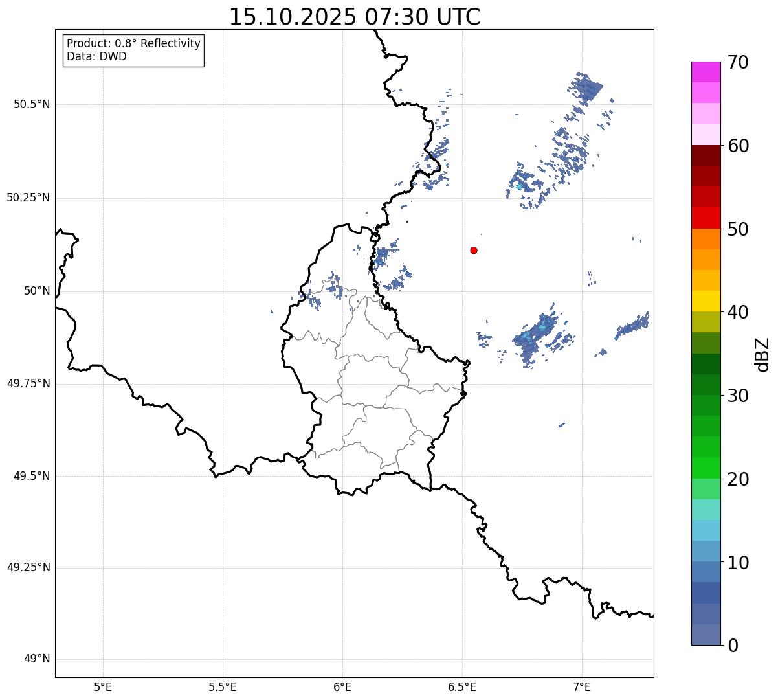The image size is (778, 700).
Task: Click the 'Data: DWD' label
Action: [96, 56]
